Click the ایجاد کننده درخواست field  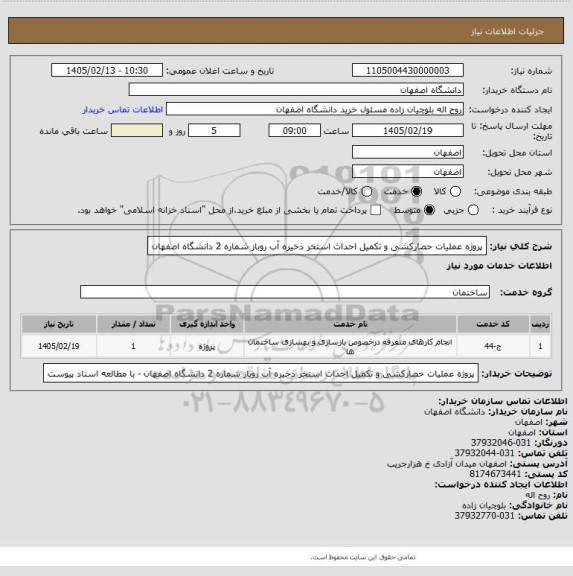(x=315, y=109)
